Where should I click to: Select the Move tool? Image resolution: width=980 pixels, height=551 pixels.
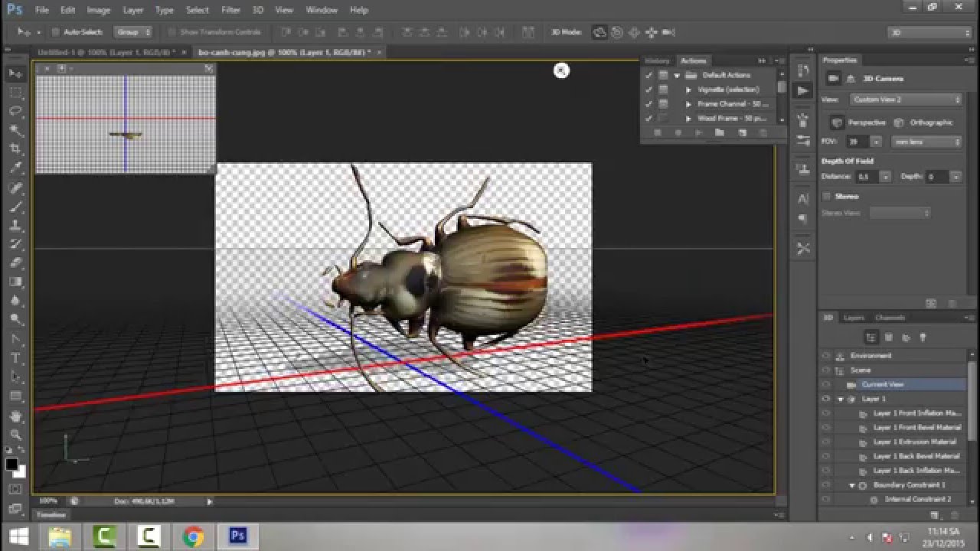tap(15, 73)
